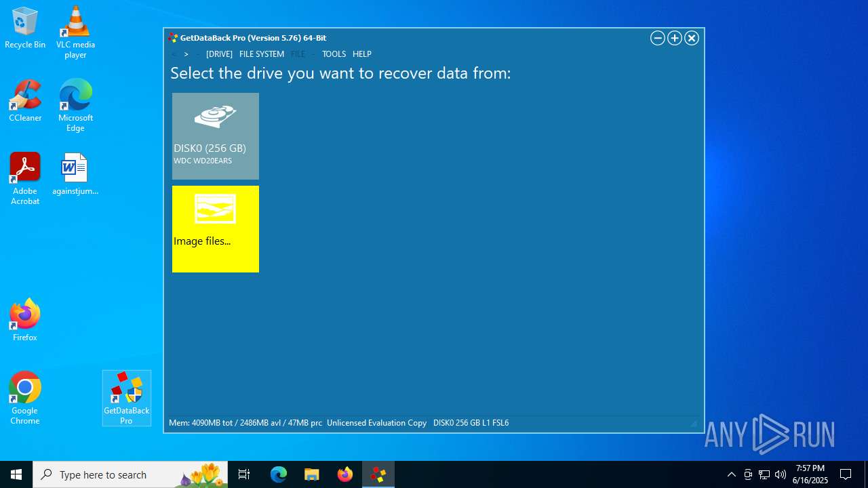Open the againstjum... Word document icon

(x=75, y=174)
